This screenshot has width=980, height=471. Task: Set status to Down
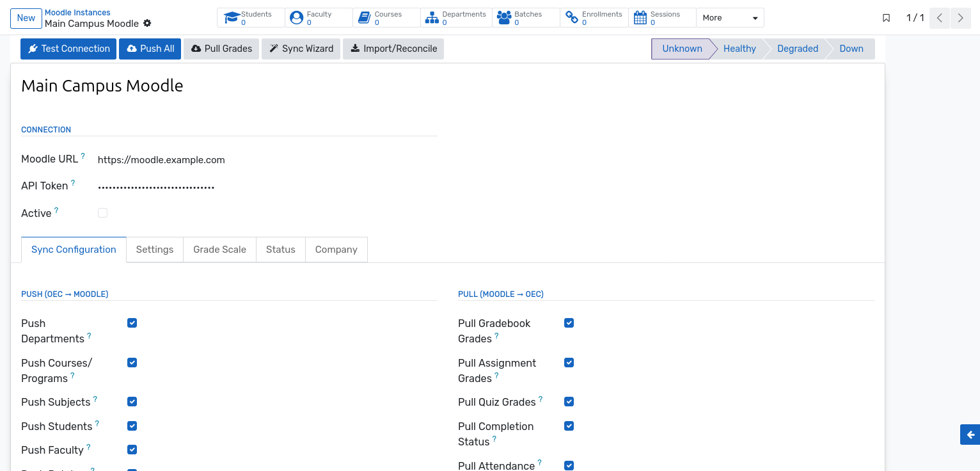851,49
